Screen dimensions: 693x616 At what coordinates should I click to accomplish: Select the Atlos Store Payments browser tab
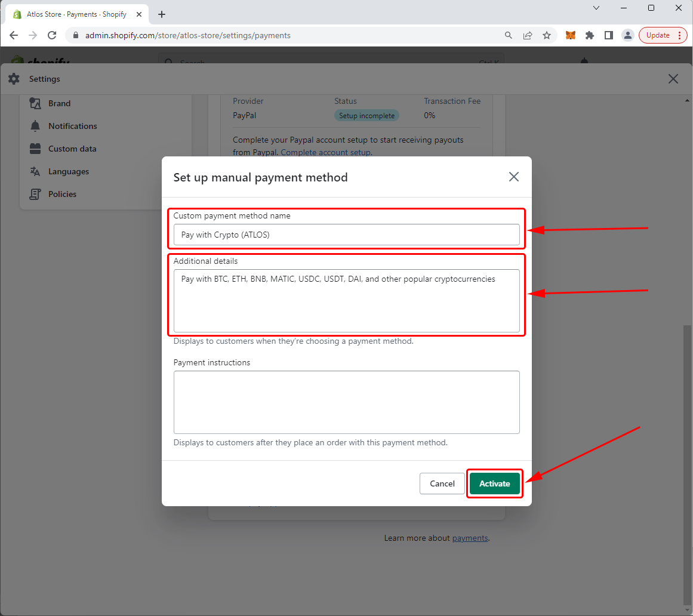click(77, 14)
